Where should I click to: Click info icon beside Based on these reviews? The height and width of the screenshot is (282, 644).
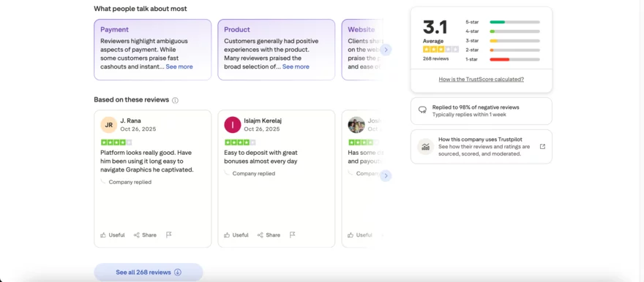tap(175, 100)
